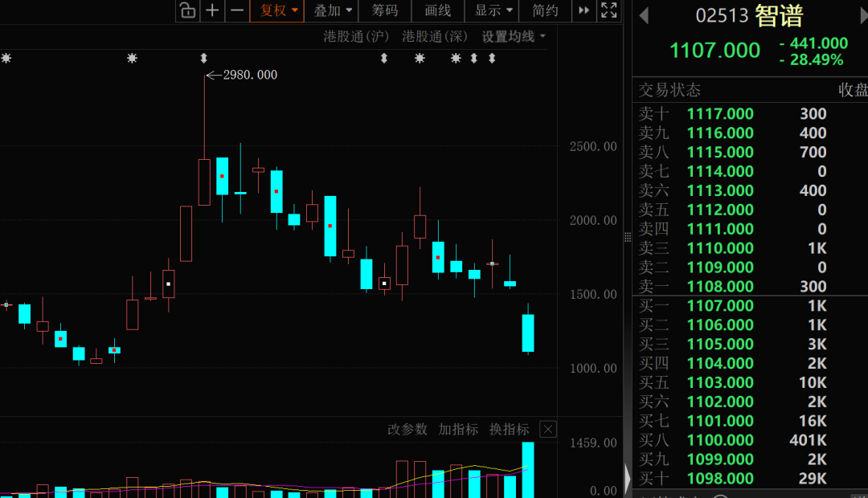Click 改参数 to edit indicator parameters
Image resolution: width=868 pixels, height=498 pixels.
[407, 430]
